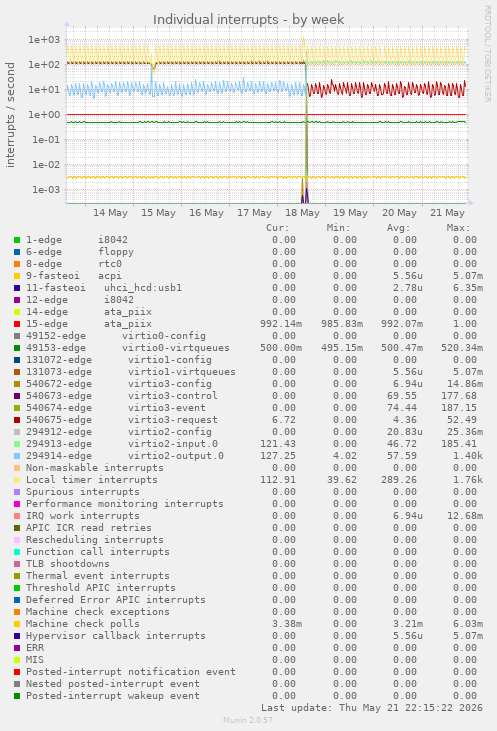Click the Local timer interrupts color swatch
Viewport: 497px width, 731px height.
17,480
